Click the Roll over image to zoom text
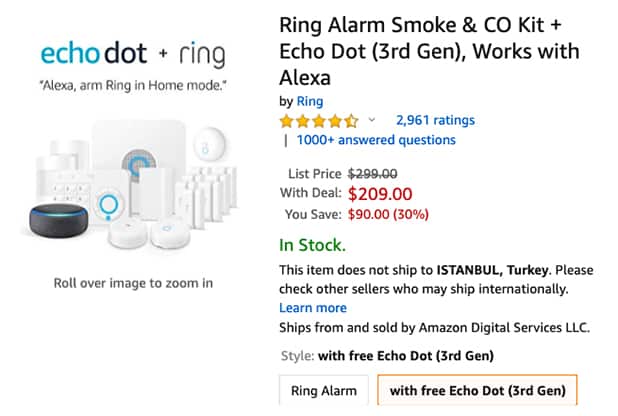Image resolution: width=618 pixels, height=416 pixels. point(132,283)
